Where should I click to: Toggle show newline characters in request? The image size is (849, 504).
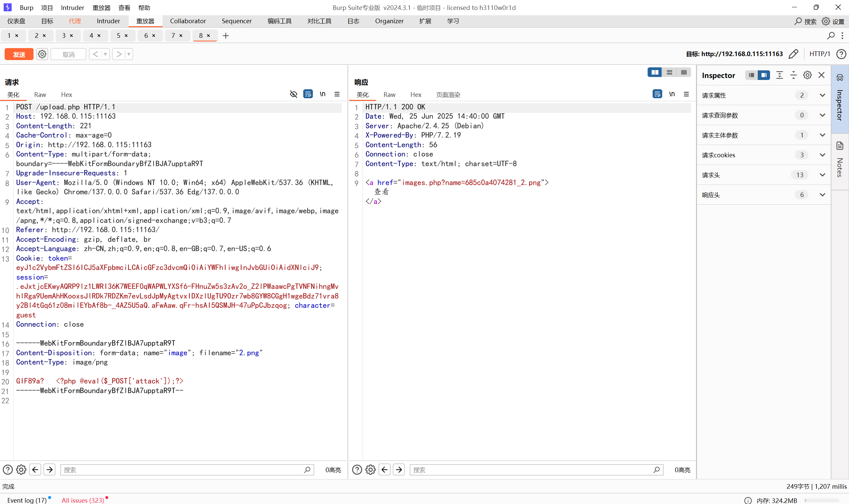pos(322,94)
